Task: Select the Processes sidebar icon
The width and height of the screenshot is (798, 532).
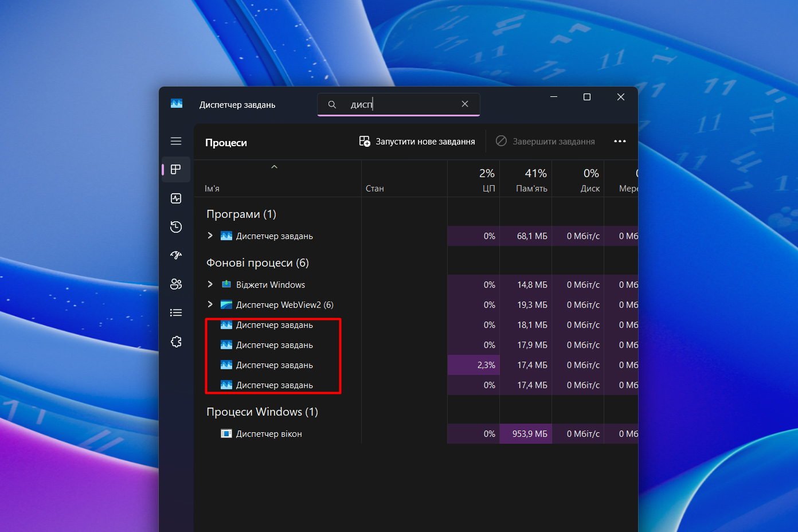Action: tap(176, 170)
